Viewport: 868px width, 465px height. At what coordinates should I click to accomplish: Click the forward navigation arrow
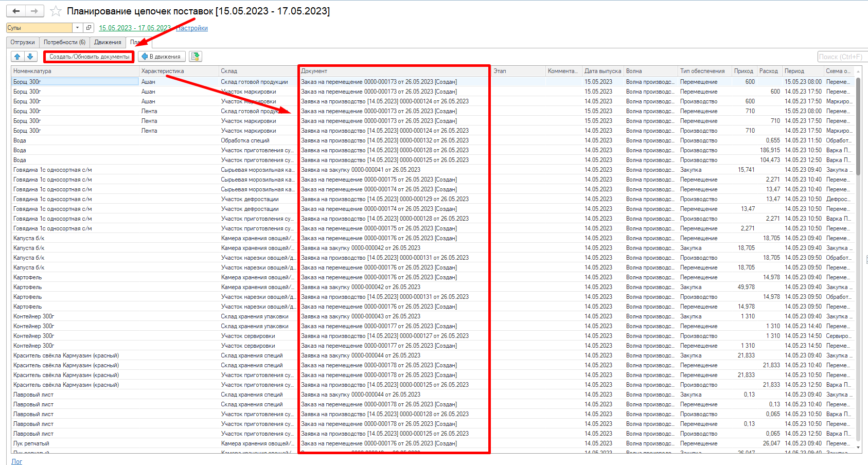point(34,11)
